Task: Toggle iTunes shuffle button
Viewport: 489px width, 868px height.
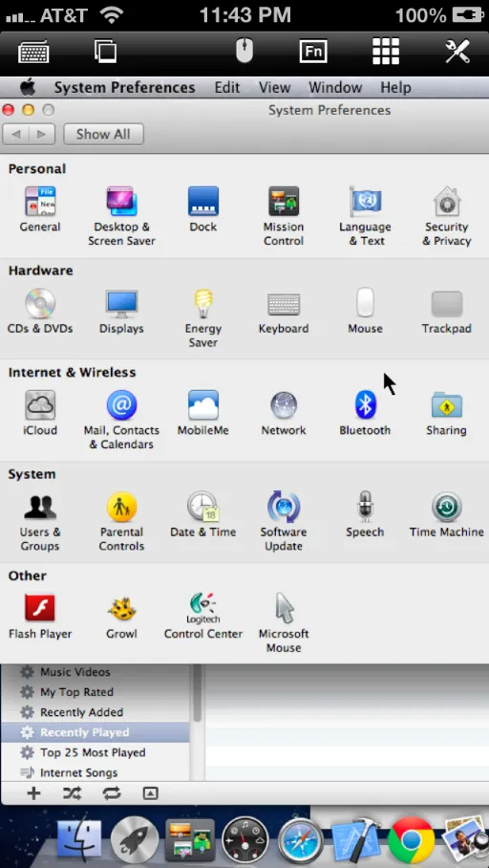Action: click(x=72, y=793)
